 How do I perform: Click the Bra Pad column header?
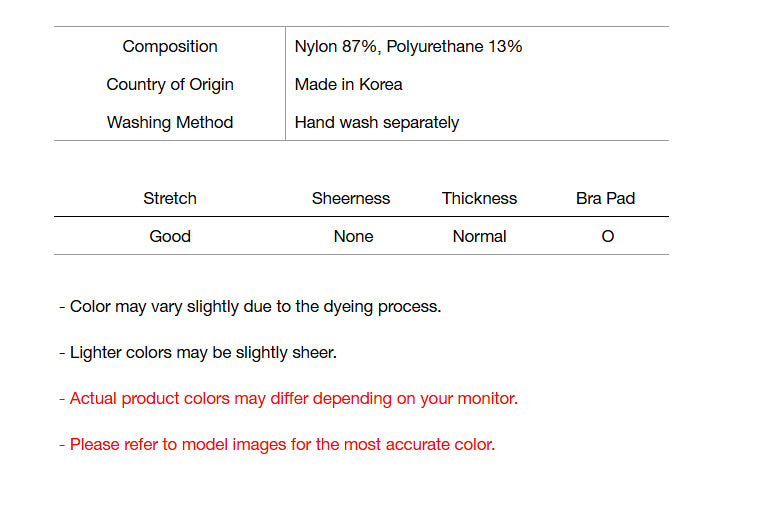[x=605, y=198]
